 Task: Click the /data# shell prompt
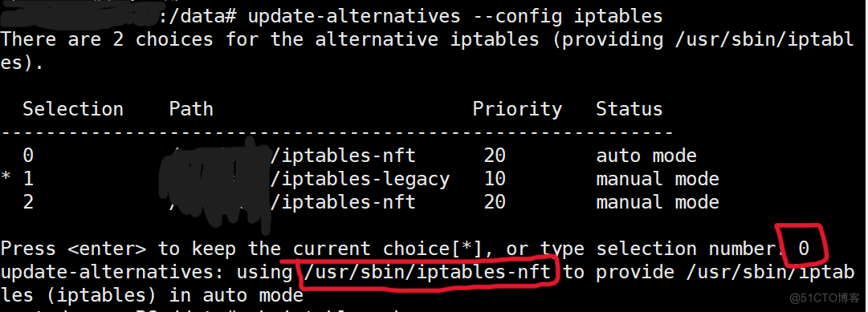click(198, 16)
